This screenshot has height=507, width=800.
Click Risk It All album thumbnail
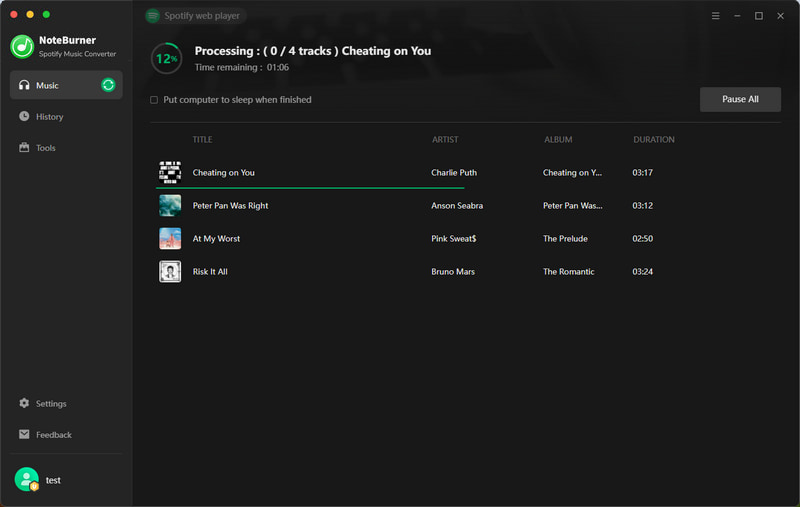[x=170, y=271]
